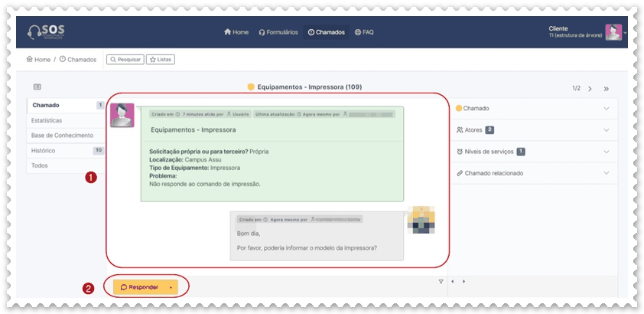Go to FAQ in the navigation bar

pos(364,32)
